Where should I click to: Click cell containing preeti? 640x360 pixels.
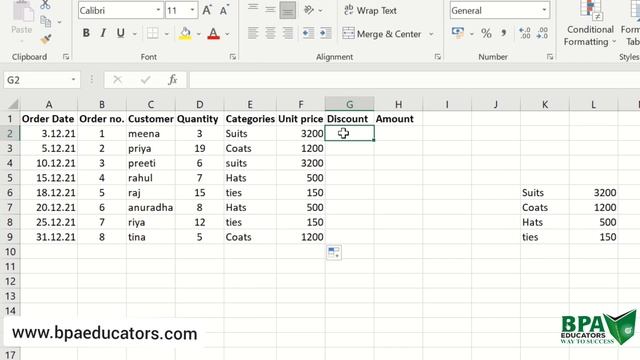[x=151, y=163]
